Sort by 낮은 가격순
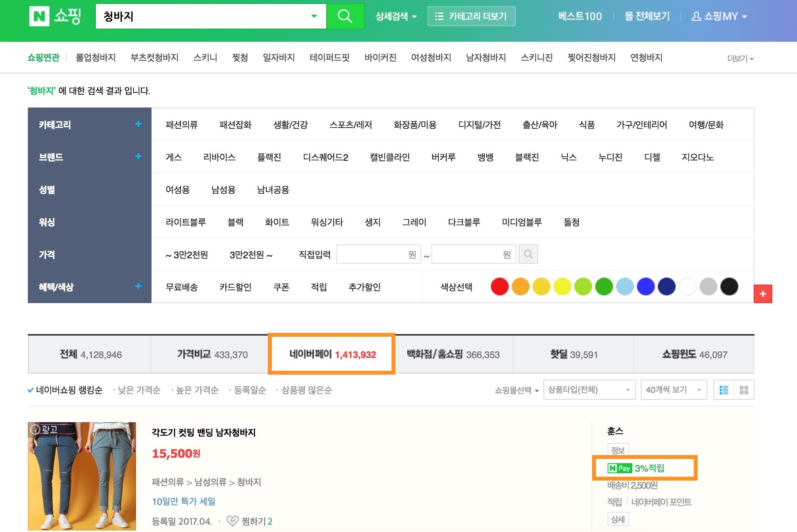Screen dimensions: 797x532 (x=139, y=390)
